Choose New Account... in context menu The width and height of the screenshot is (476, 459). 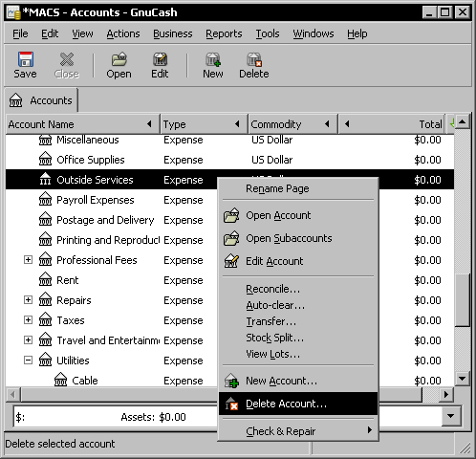(298, 381)
